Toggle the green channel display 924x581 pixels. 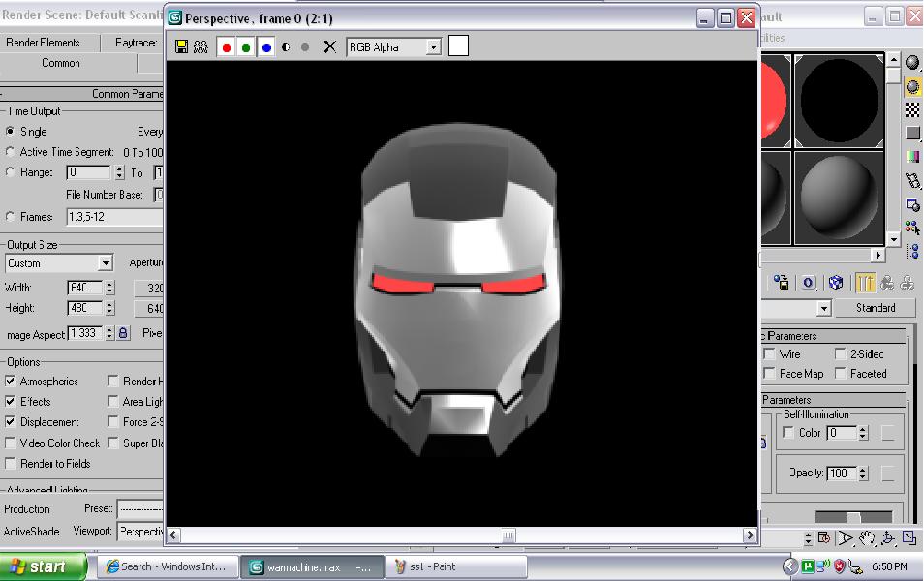tap(246, 47)
